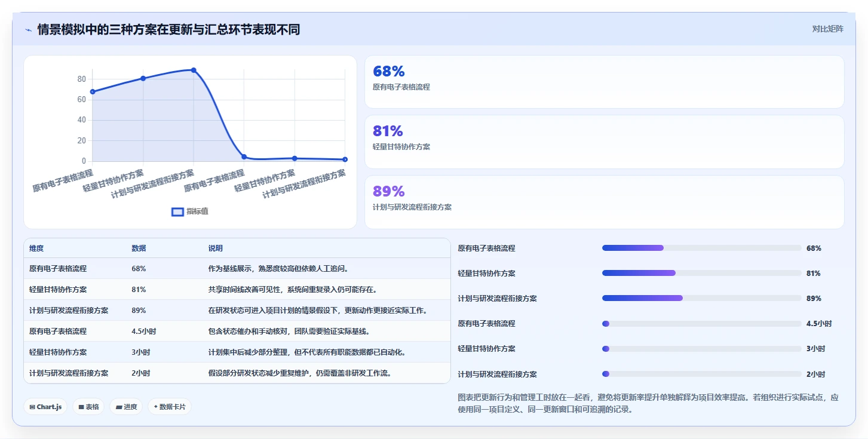
Task: Click the progress bar labeled 3小时
Action: 702,349
